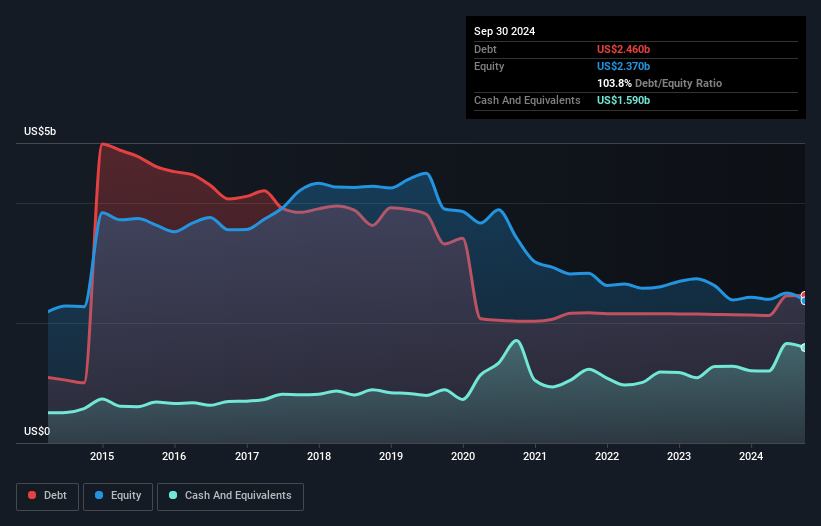Click the 2024 x-axis label
This screenshot has height=526, width=821.
[x=751, y=456]
